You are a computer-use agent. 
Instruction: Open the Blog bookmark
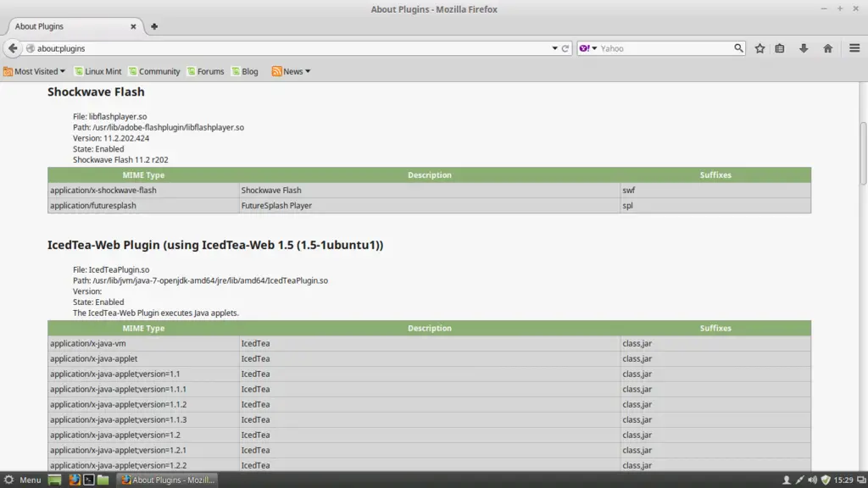point(245,71)
